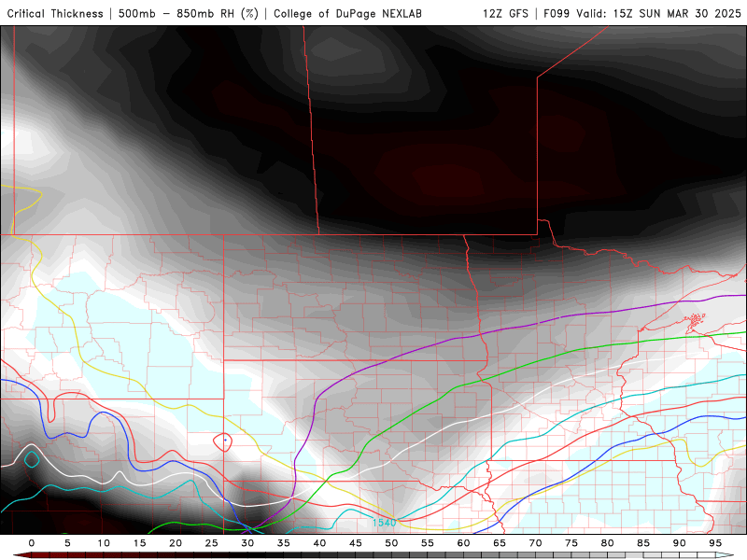Click the "55" value on the color scale
This screenshot has height=560, width=747.
click(428, 543)
